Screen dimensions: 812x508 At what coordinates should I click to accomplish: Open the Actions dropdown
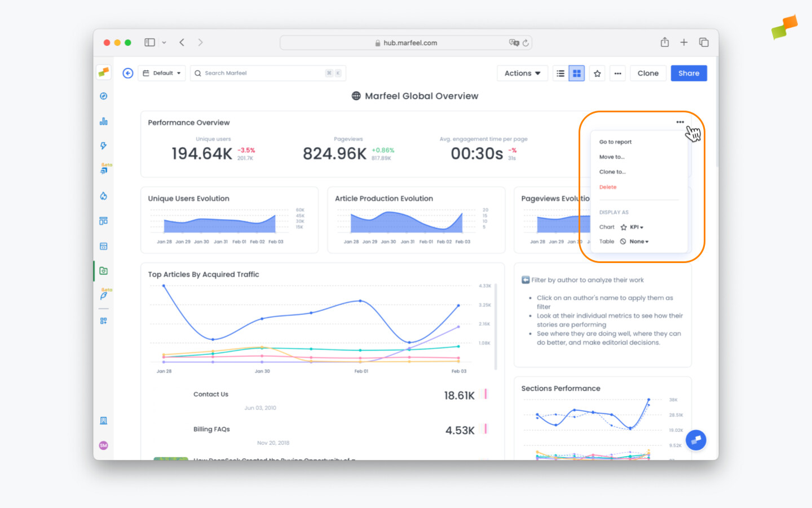pyautogui.click(x=522, y=73)
